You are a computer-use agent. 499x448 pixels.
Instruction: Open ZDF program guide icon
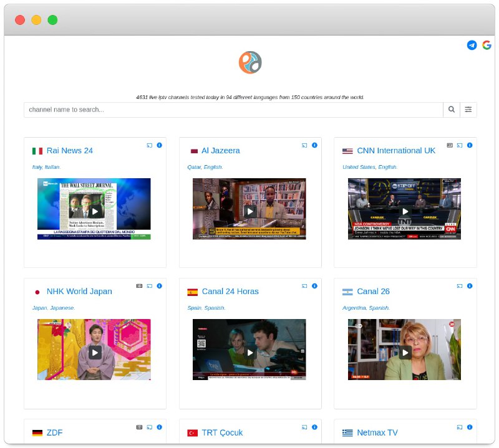point(139,427)
